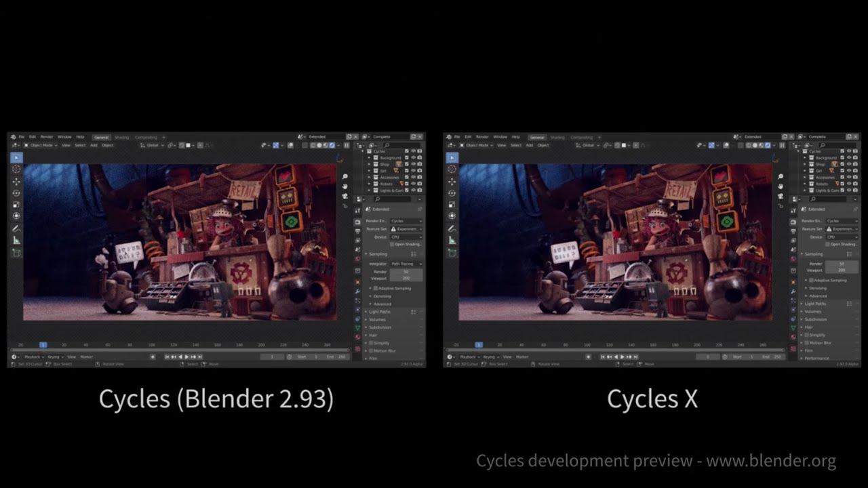The height and width of the screenshot is (488, 868).
Task: Open Material properties tab icon in Blender 2.93 window
Action: pyautogui.click(x=357, y=337)
